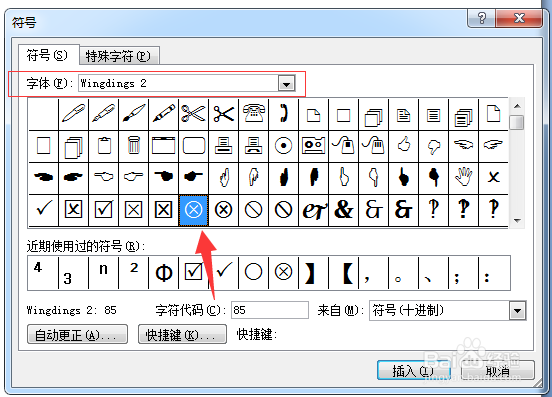Pick the rounded rectangle symbol

point(194,146)
